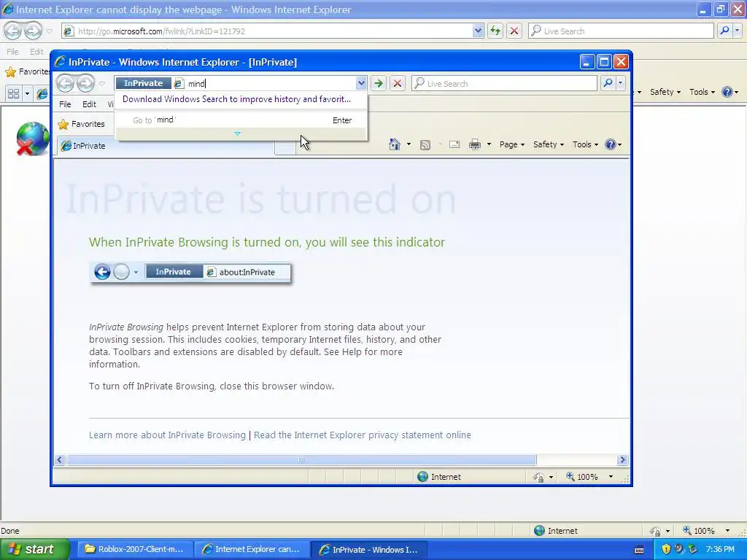Screen dimensions: 747x560
Task: Open the Tools menu in the background IE window
Action: tap(702, 92)
